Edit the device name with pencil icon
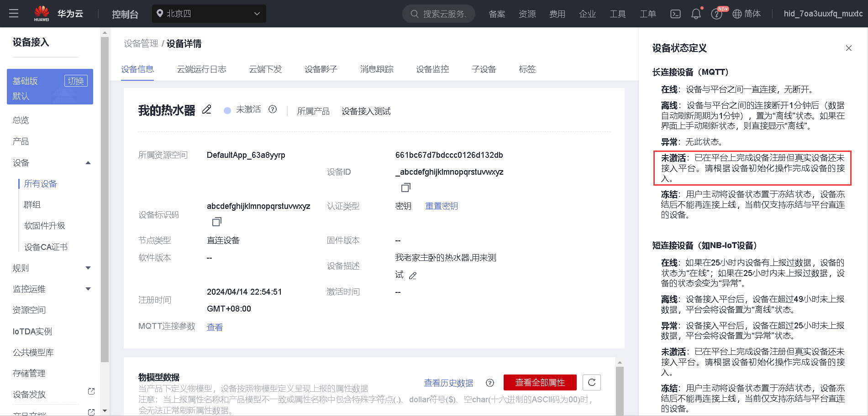 tap(207, 109)
